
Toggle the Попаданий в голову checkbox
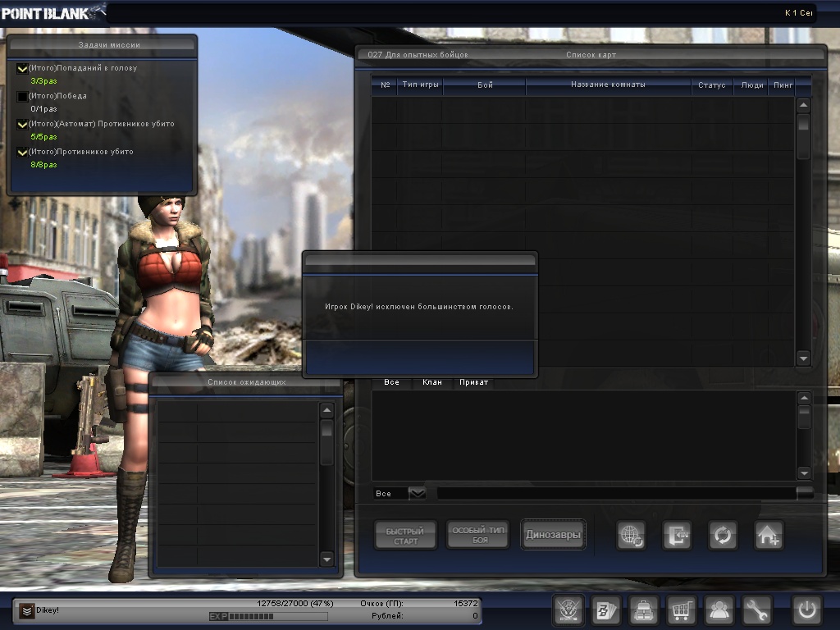click(23, 69)
